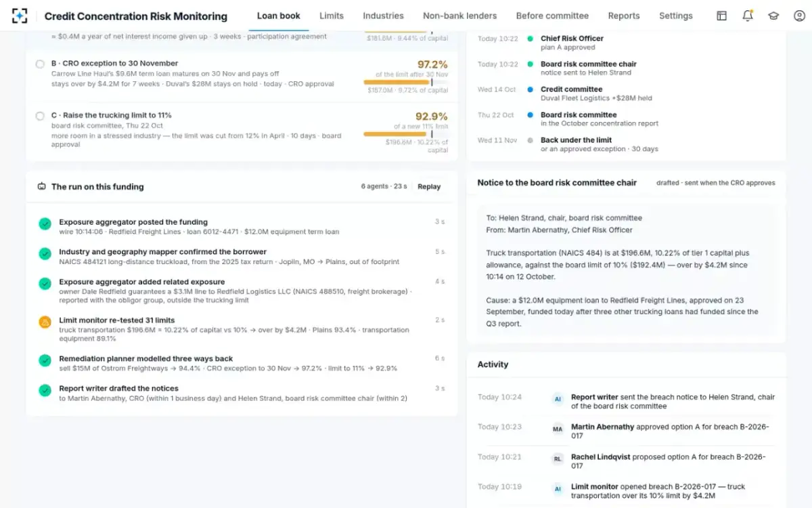The height and width of the screenshot is (508, 812).
Task: Click the 'Notice to the board risk committee chair' heading
Action: pyautogui.click(x=557, y=183)
